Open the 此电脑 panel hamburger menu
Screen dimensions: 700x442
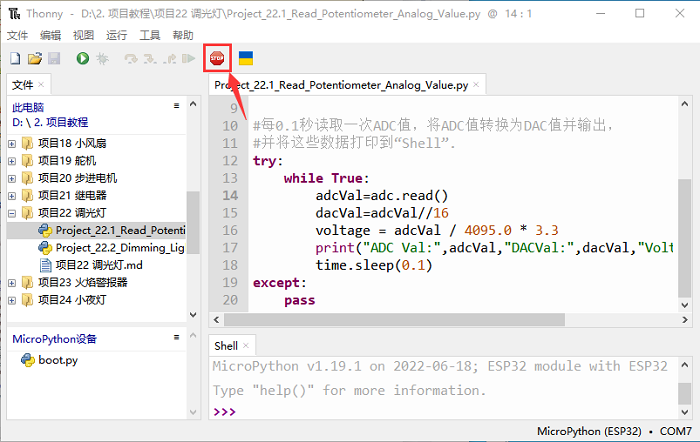click(176, 105)
